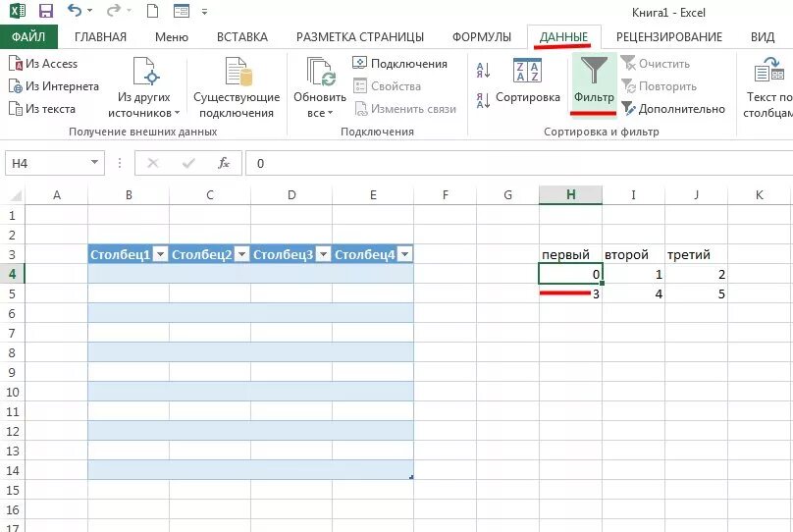The image size is (793, 532).
Task: Import data Из текста
Action: click(42, 108)
